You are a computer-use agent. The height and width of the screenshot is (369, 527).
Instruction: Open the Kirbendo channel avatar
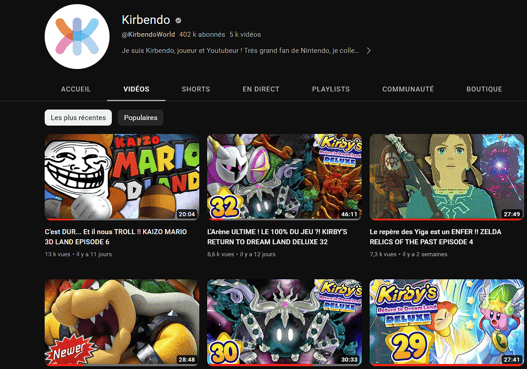[x=77, y=36]
